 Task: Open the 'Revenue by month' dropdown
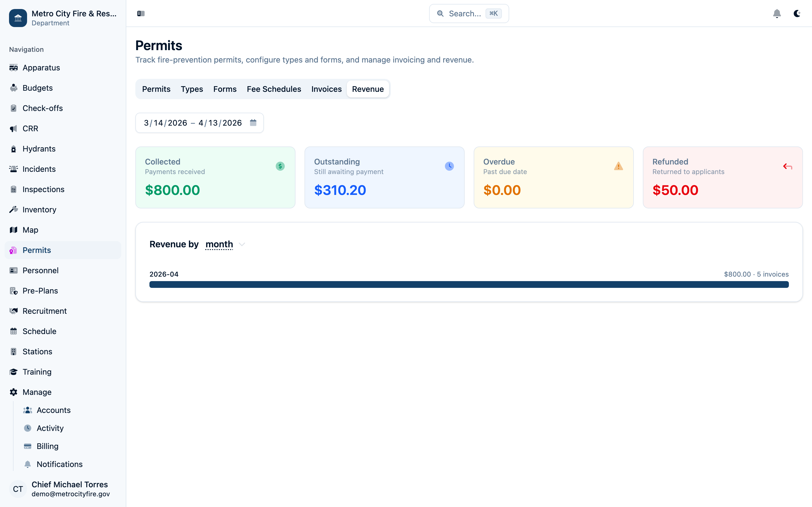tap(224, 244)
